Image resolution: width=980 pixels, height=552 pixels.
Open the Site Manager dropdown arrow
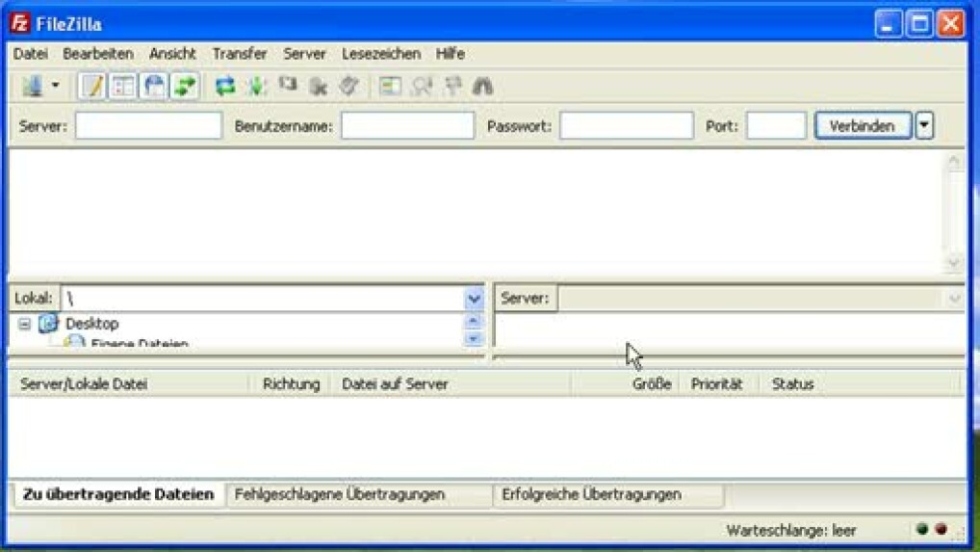click(x=55, y=87)
